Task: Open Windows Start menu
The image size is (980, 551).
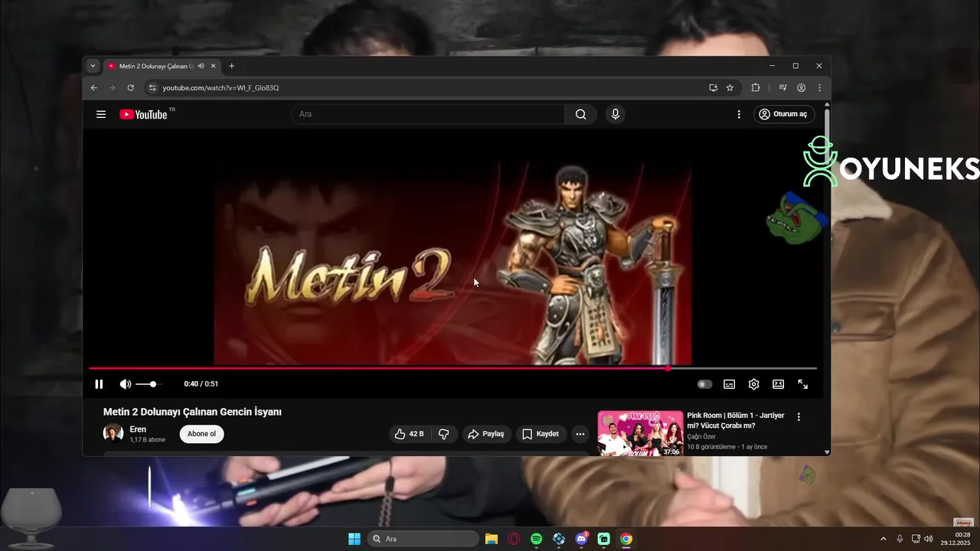Action: click(354, 539)
